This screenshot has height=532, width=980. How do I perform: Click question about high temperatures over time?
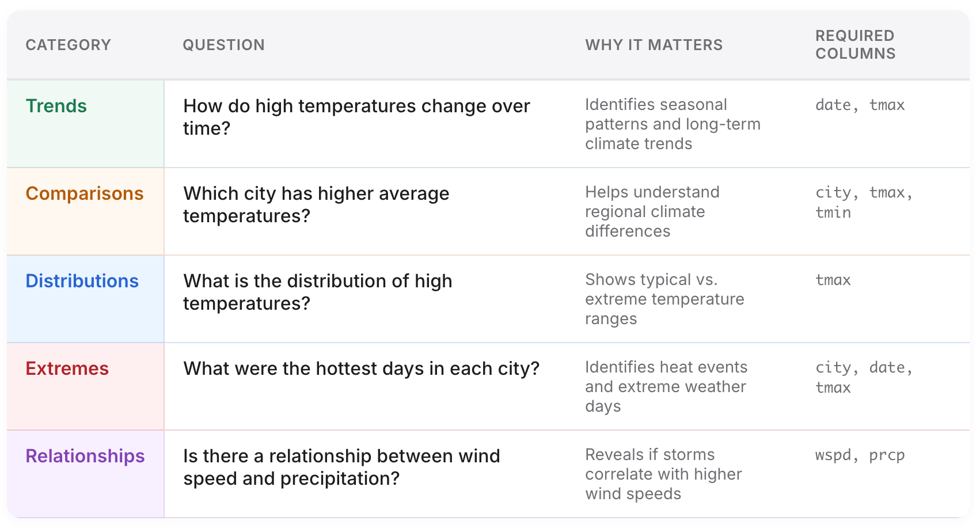(356, 117)
